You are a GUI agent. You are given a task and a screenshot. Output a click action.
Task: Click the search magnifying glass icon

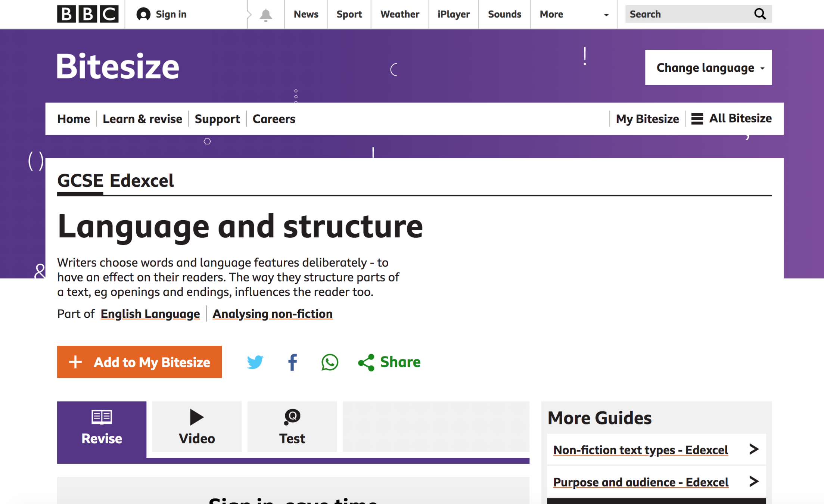(760, 14)
